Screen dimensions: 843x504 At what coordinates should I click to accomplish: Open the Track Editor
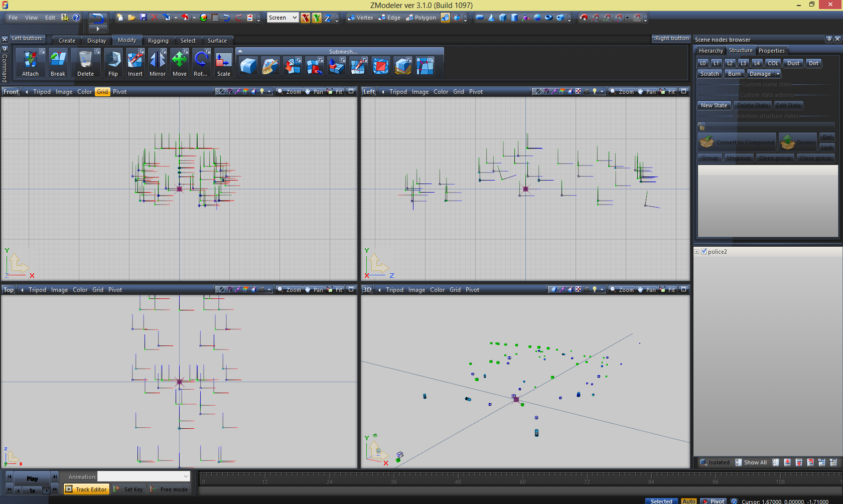point(86,489)
